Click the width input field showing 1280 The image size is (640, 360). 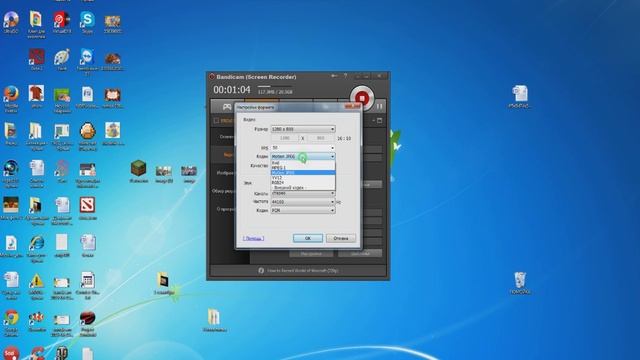pos(284,138)
